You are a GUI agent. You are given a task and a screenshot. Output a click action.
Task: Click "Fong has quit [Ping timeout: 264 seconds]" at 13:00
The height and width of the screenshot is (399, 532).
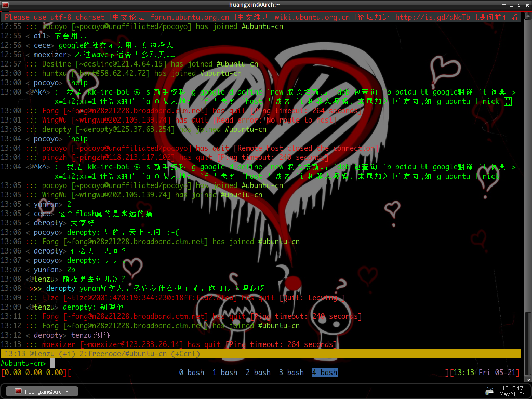181,111
